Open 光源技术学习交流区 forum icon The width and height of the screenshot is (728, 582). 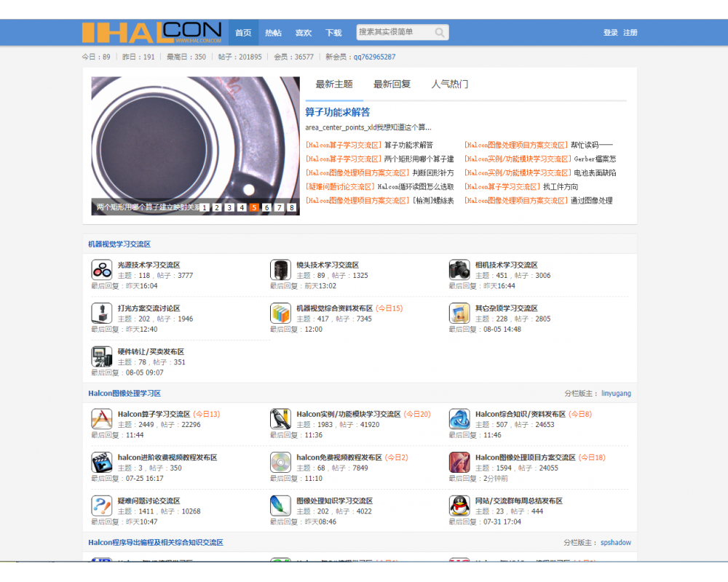[x=102, y=270]
